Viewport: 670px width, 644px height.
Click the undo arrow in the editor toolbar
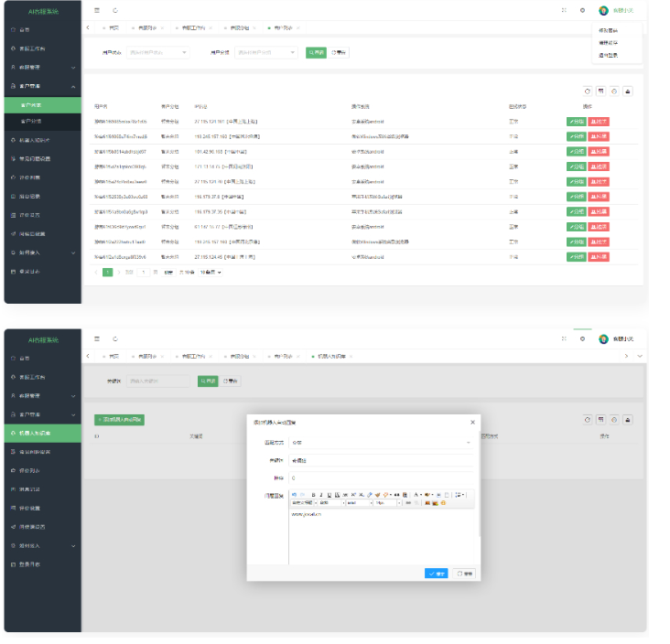coord(295,494)
